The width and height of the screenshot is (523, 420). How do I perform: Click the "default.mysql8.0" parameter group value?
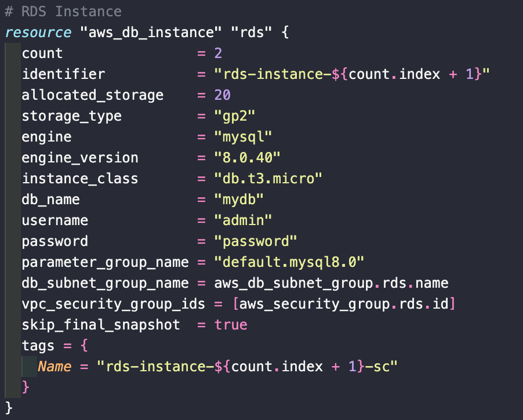click(289, 263)
